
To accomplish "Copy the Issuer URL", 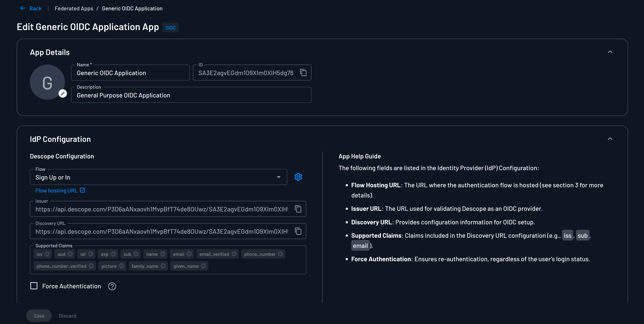I will coord(298,209).
